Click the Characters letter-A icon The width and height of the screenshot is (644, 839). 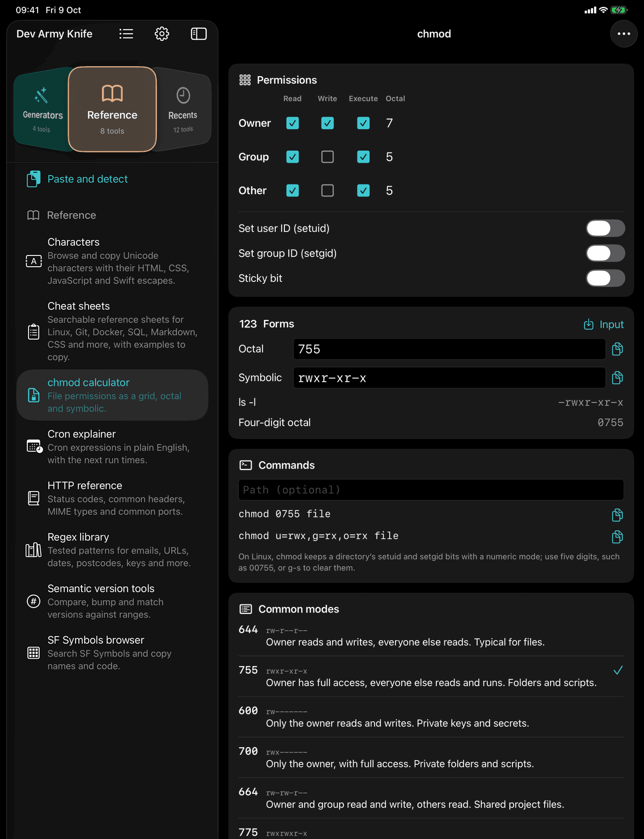pos(33,261)
